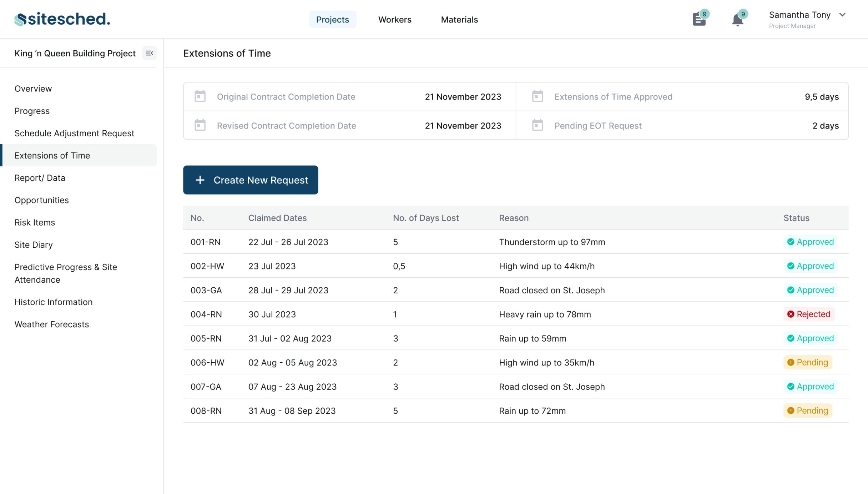Click the Pending EOT Request calendar icon
This screenshot has height=494, width=868.
point(538,125)
